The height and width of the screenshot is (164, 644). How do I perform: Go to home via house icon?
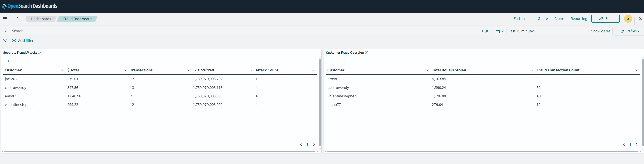tap(17, 19)
